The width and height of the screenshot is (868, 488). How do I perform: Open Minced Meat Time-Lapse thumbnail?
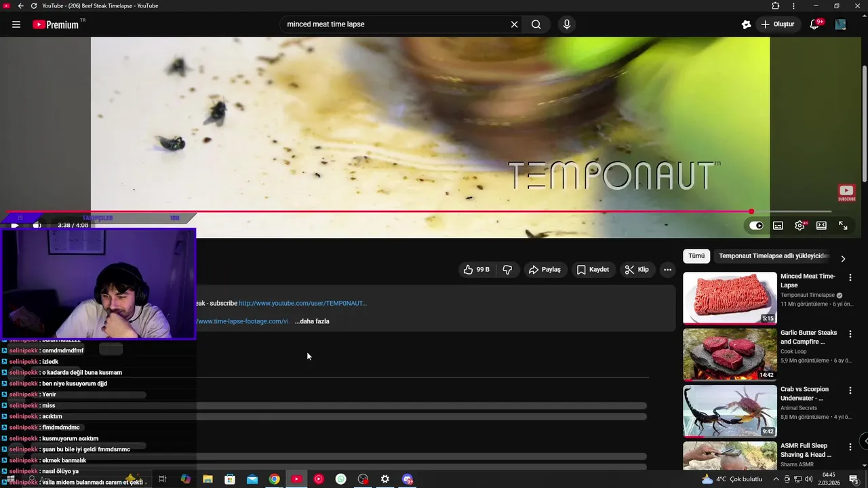pyautogui.click(x=730, y=298)
